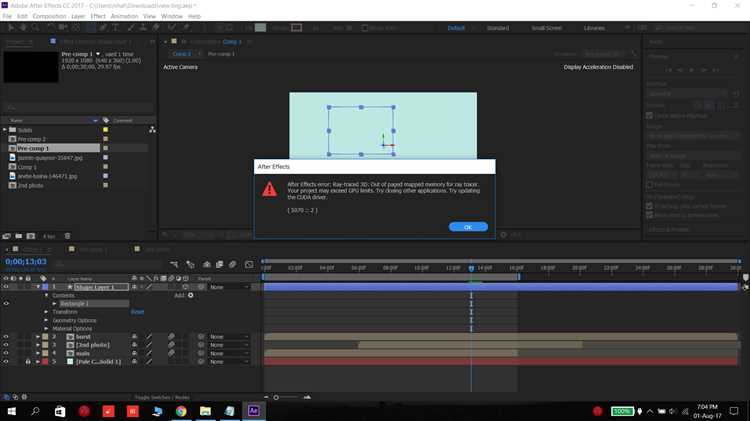The width and height of the screenshot is (750, 421).
Task: Click the Interpret Footage icon
Action: (6, 236)
